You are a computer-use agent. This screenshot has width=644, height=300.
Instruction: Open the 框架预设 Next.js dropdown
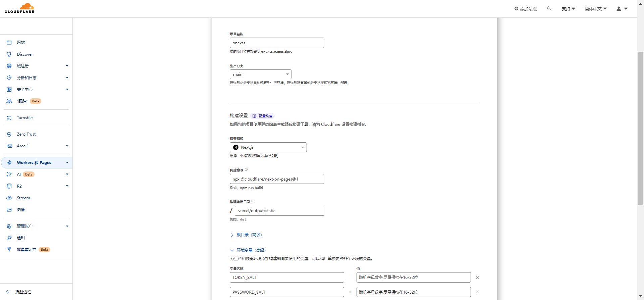pyautogui.click(x=268, y=147)
